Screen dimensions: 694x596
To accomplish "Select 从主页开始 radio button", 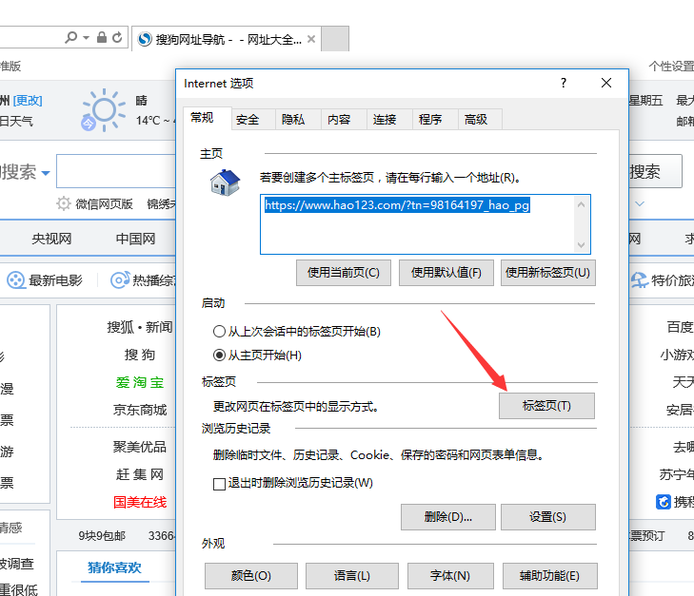I will (219, 355).
